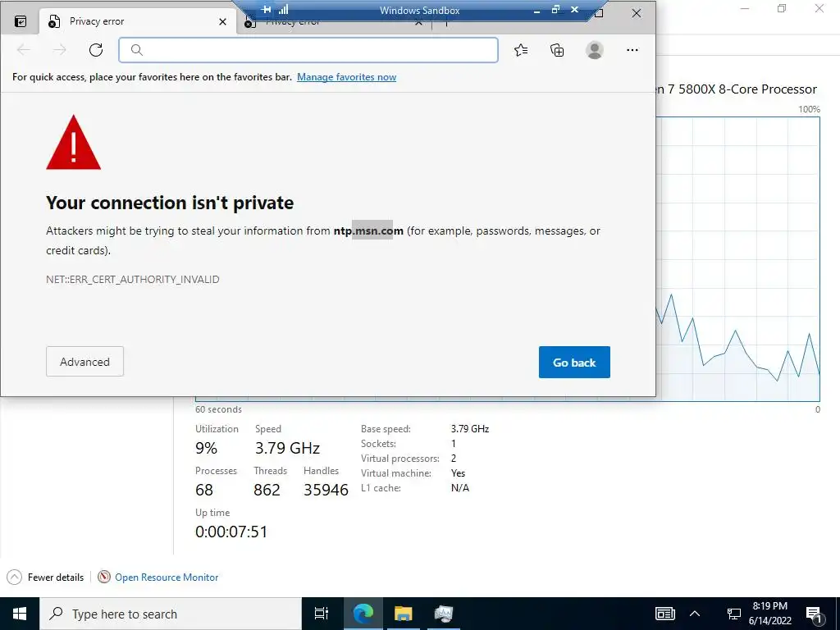This screenshot has height=630, width=840.
Task: Restore down the Task Manager window
Action: pyautogui.click(x=782, y=8)
